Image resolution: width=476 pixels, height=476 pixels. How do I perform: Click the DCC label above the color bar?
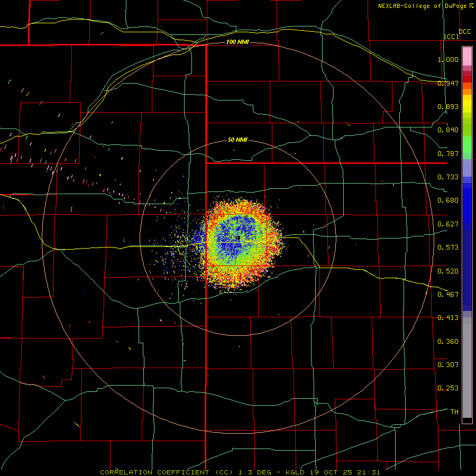point(464,32)
